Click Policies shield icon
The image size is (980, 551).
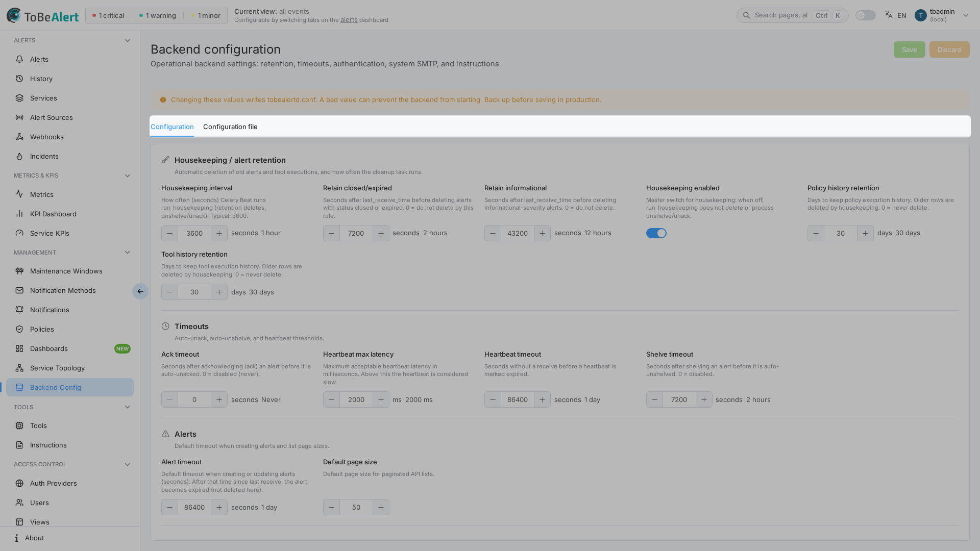19,329
